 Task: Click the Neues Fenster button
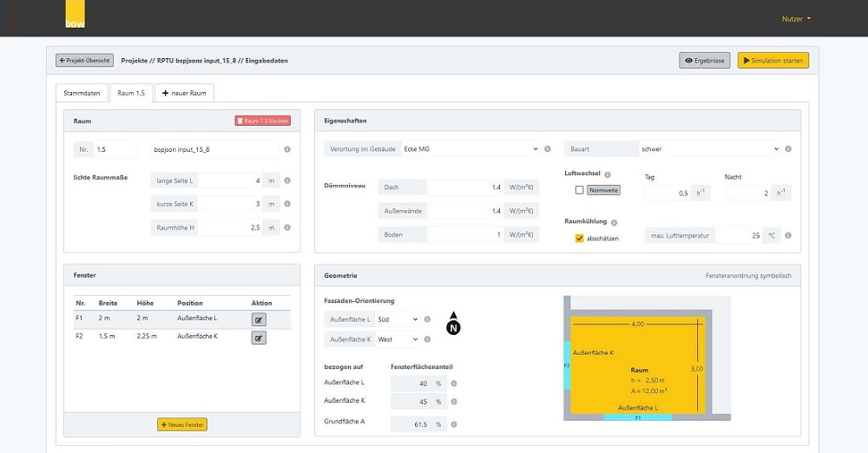pyautogui.click(x=182, y=424)
